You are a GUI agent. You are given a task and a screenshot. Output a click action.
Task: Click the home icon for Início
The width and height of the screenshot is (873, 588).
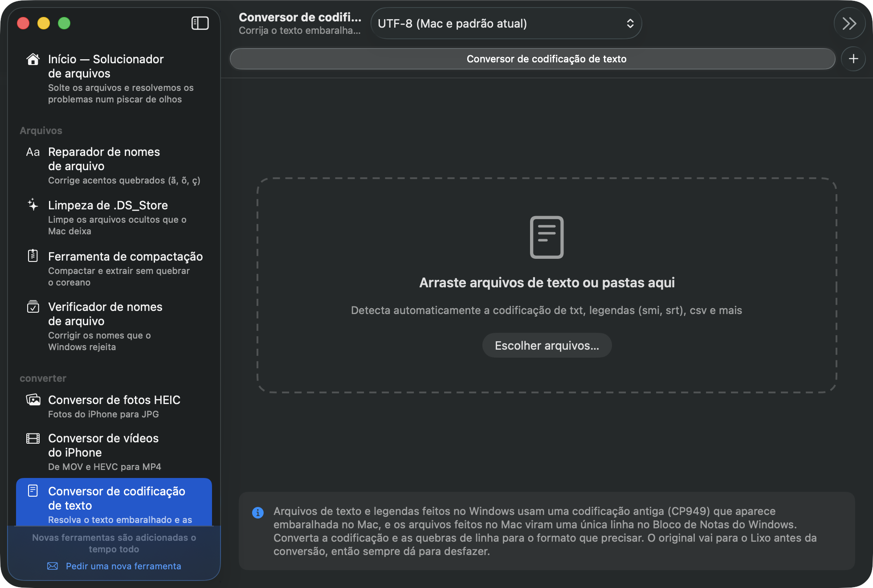(x=33, y=59)
